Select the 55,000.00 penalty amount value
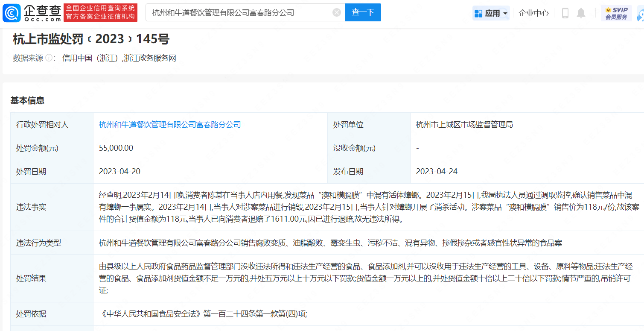This screenshot has width=644, height=331. click(116, 148)
